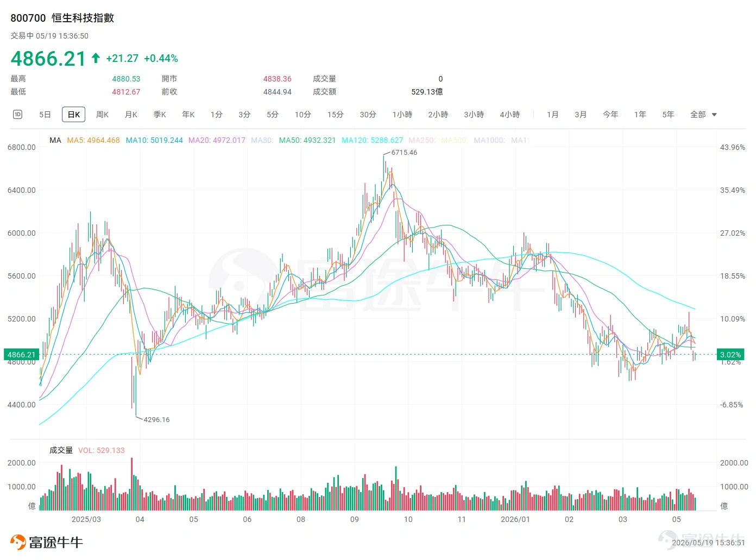This screenshot has width=756, height=560.
Task: Select the 15分 interval
Action: coord(336,115)
